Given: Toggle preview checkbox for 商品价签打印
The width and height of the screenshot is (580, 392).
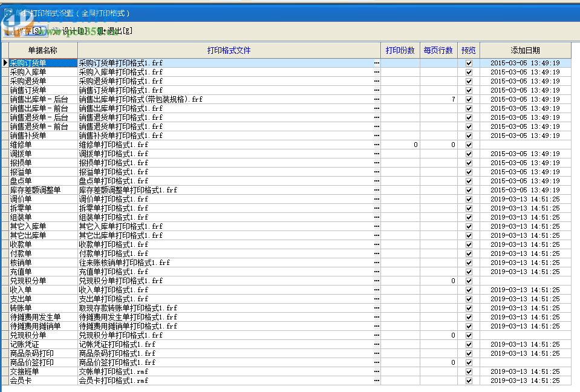Looking at the screenshot, I should (x=469, y=362).
